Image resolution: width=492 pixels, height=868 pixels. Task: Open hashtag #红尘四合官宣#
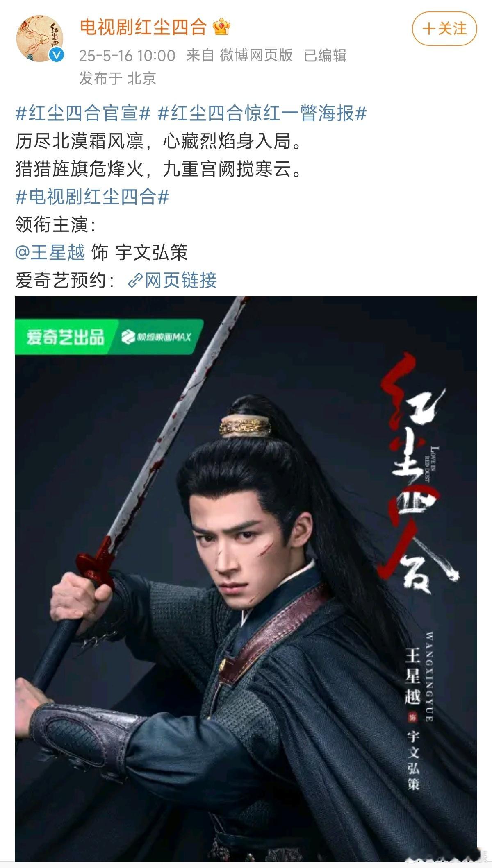point(83,113)
